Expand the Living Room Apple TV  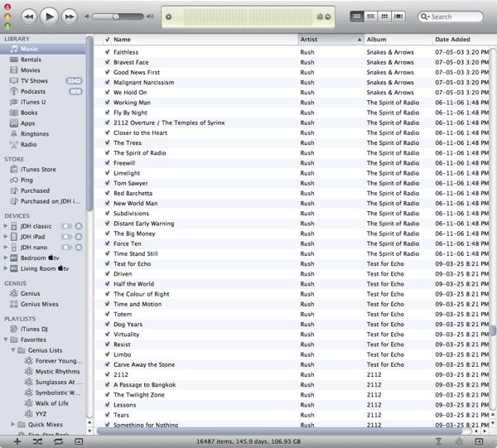pos(6,268)
